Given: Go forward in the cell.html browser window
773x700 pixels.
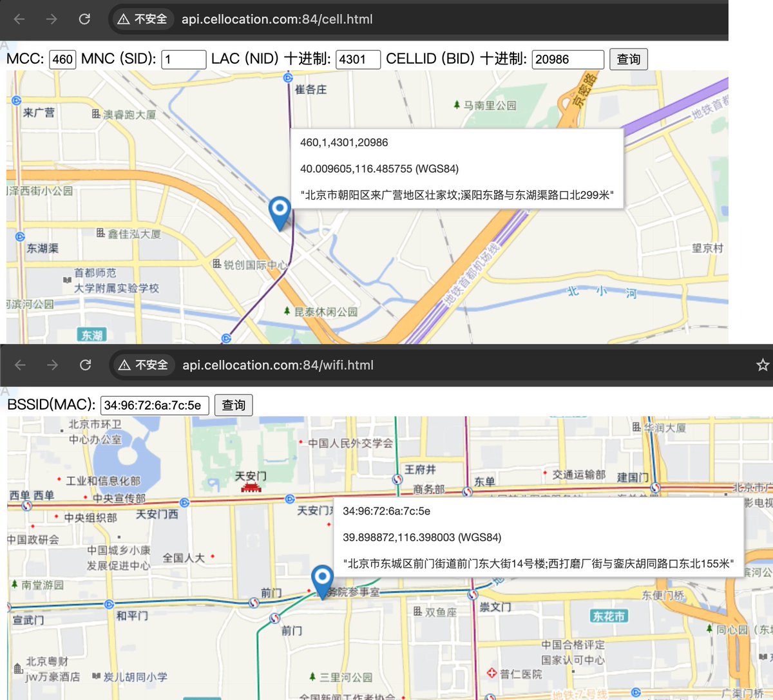Looking at the screenshot, I should point(52,19).
